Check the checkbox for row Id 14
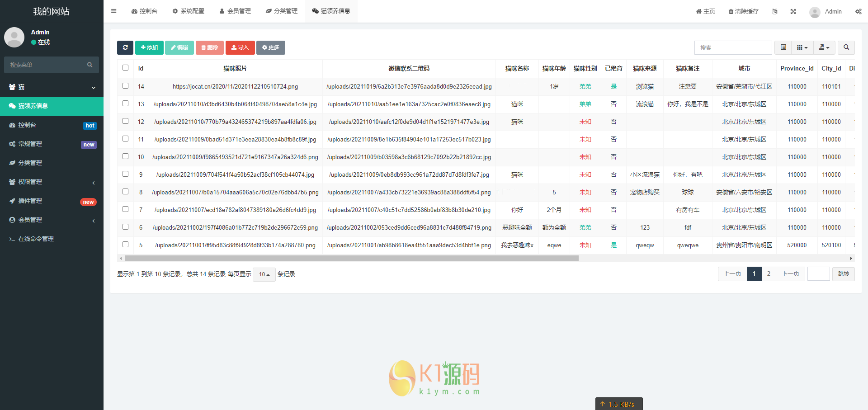Image resolution: width=868 pixels, height=410 pixels. (x=125, y=85)
